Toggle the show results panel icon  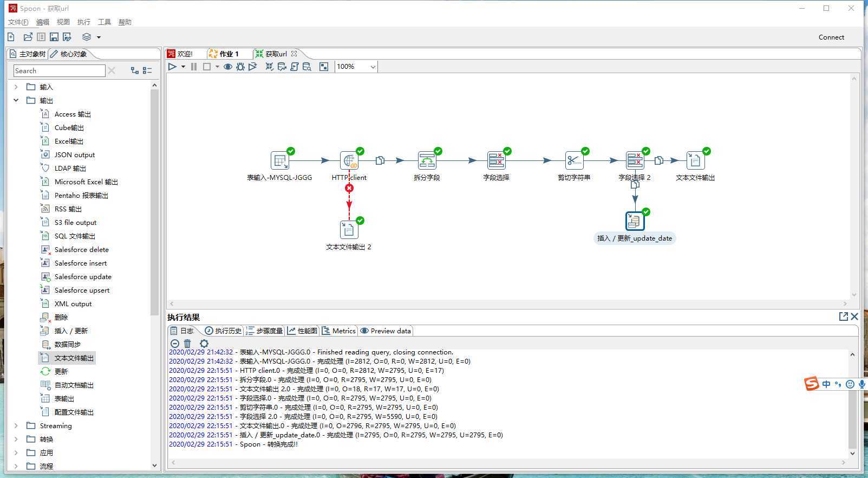pyautogui.click(x=323, y=67)
